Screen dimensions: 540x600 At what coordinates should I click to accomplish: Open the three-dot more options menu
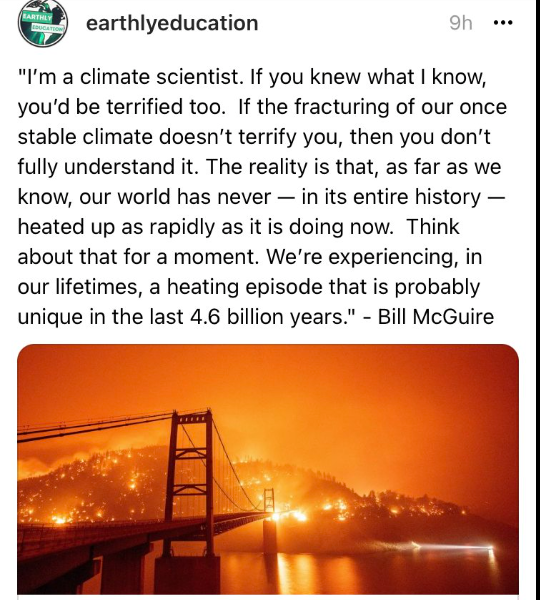[x=503, y=23]
